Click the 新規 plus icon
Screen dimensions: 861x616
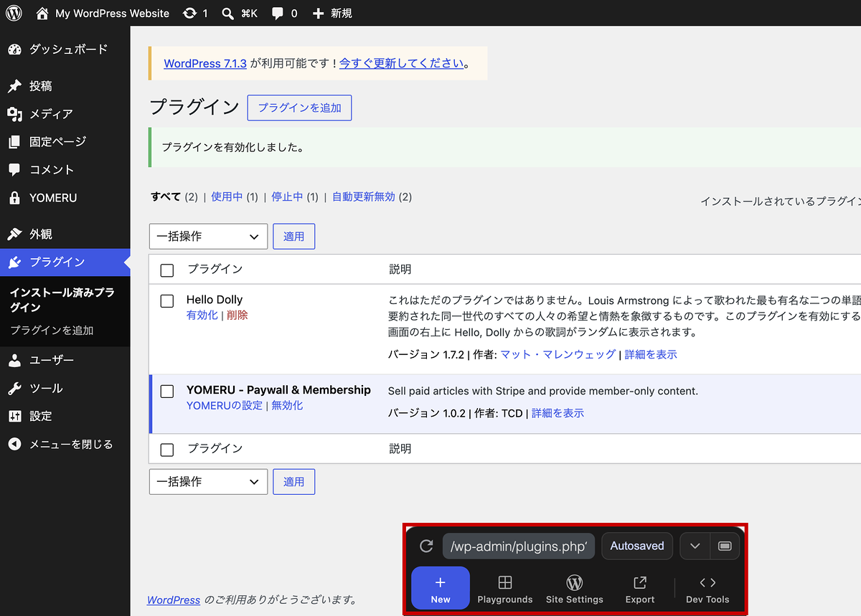point(319,13)
